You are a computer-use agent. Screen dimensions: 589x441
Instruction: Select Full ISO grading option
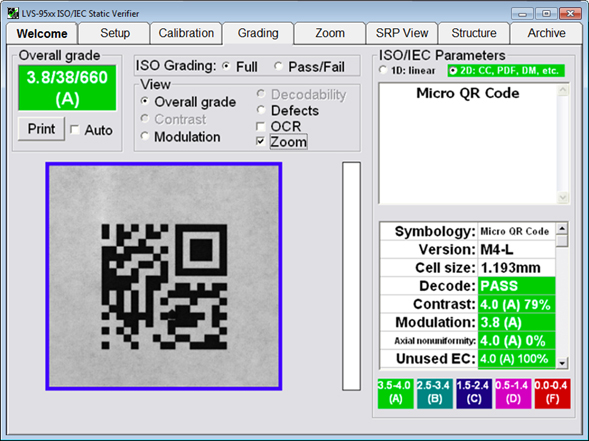(226, 66)
